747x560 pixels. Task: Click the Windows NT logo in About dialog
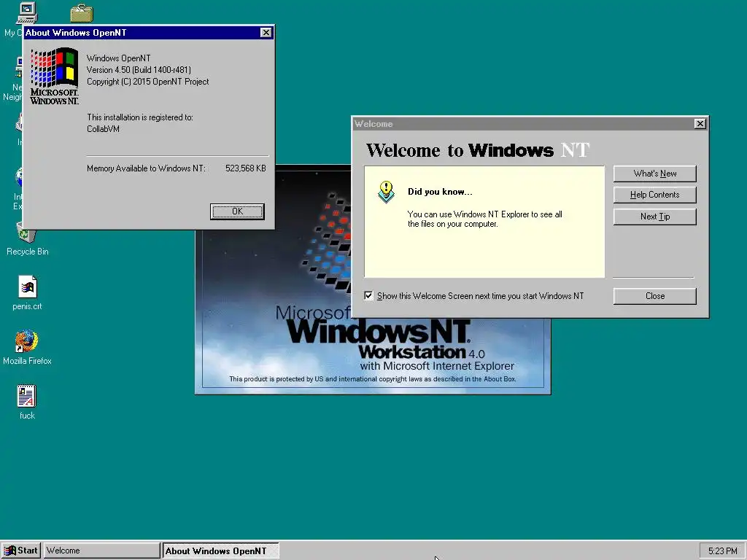(54, 76)
